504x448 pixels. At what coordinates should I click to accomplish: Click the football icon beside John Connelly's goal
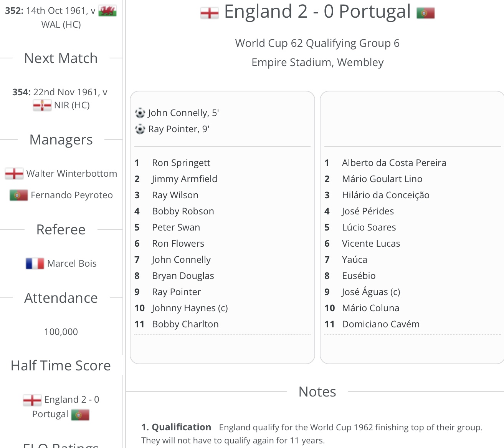[140, 113]
